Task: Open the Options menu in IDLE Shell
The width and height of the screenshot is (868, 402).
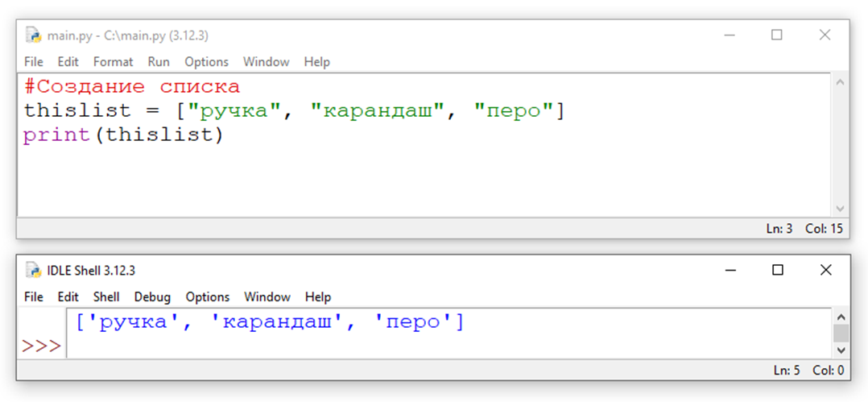Action: (x=207, y=296)
